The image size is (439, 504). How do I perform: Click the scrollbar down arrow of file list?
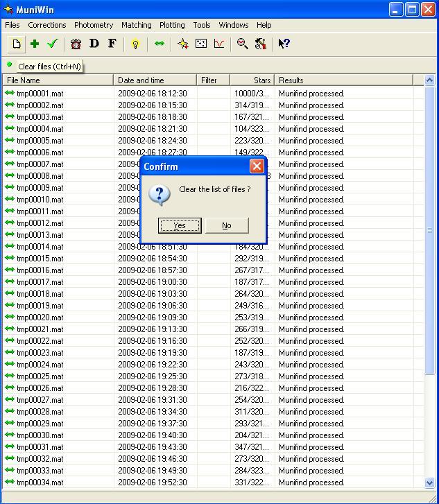pyautogui.click(x=429, y=483)
